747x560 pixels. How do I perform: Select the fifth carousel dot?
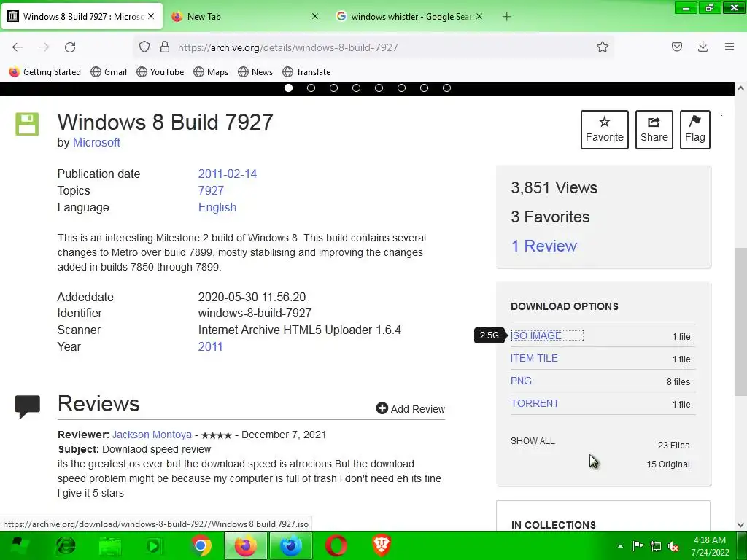379,88
